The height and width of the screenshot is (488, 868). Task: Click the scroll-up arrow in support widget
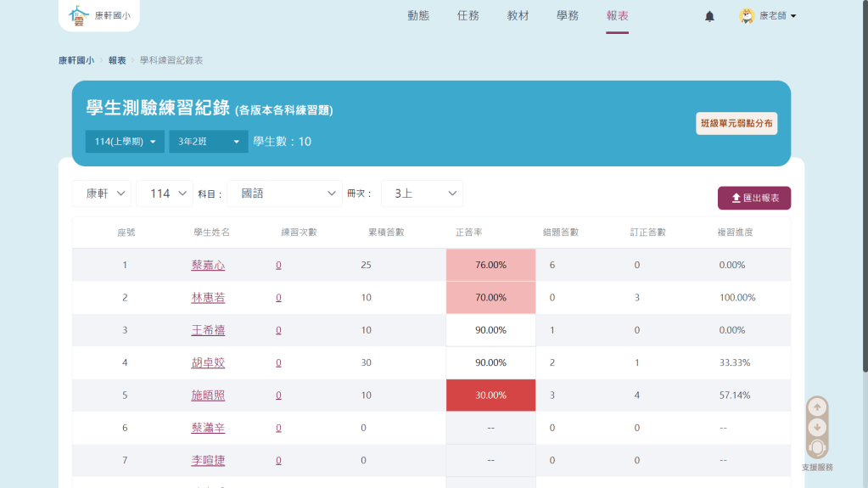click(817, 407)
